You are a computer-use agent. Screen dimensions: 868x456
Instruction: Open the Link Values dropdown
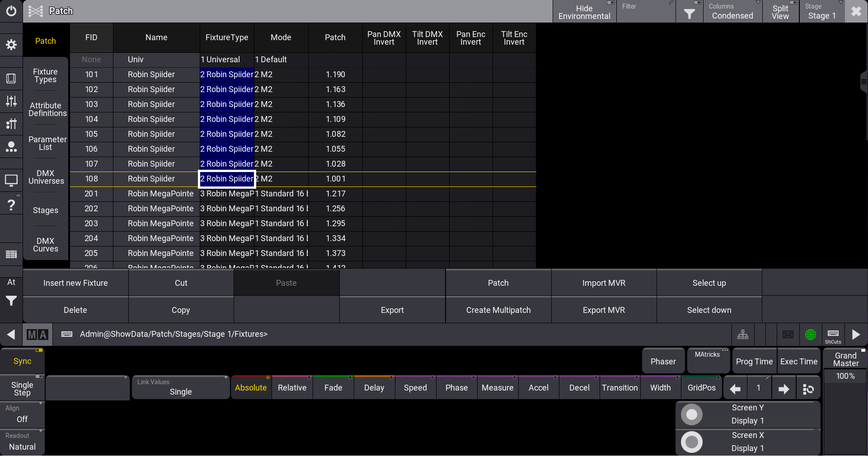181,387
